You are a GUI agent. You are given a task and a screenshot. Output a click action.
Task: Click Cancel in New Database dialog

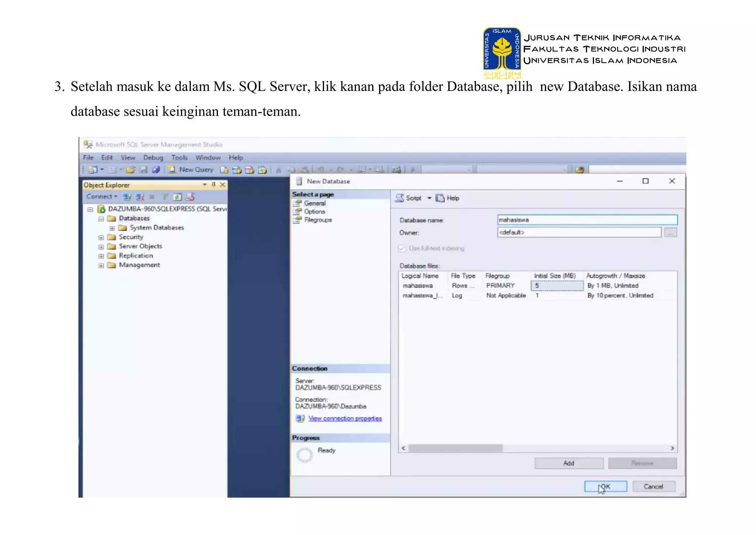653,487
